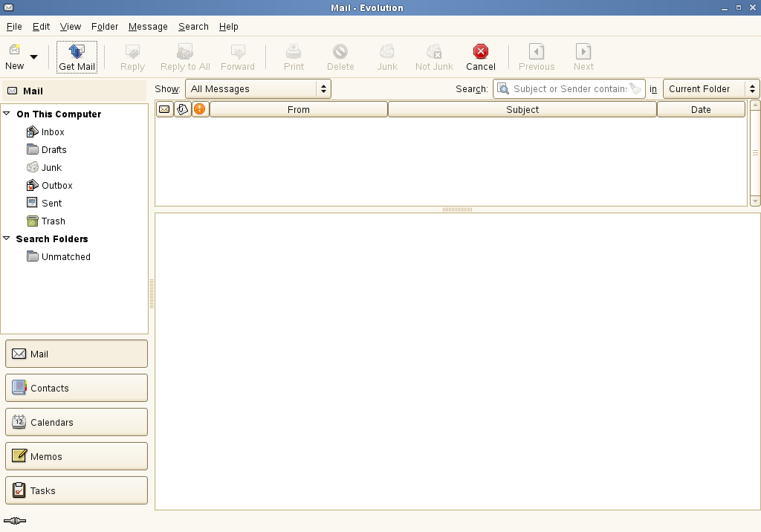Open the Search menu
The image size is (761, 532).
click(x=193, y=27)
